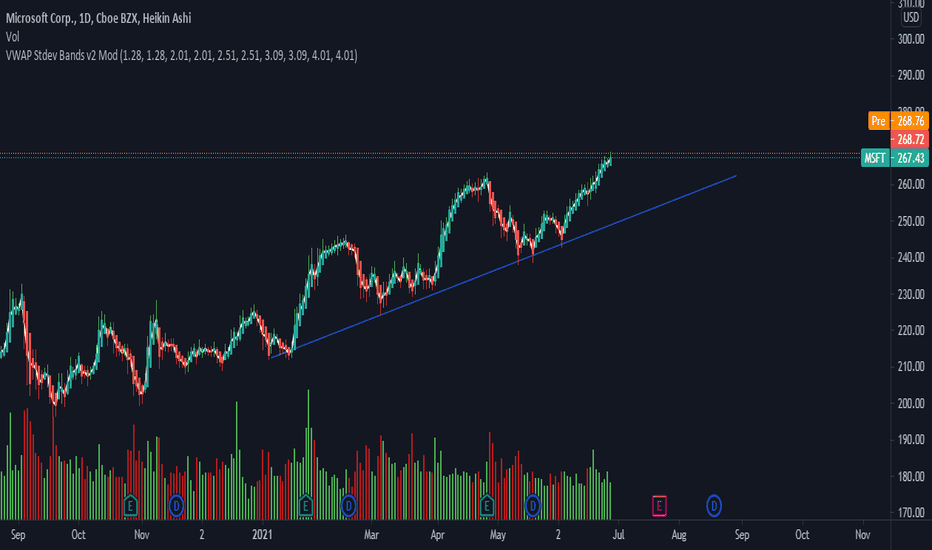The width and height of the screenshot is (932, 550).
Task: Click the 230.00 price axis label
Action: pyautogui.click(x=911, y=294)
